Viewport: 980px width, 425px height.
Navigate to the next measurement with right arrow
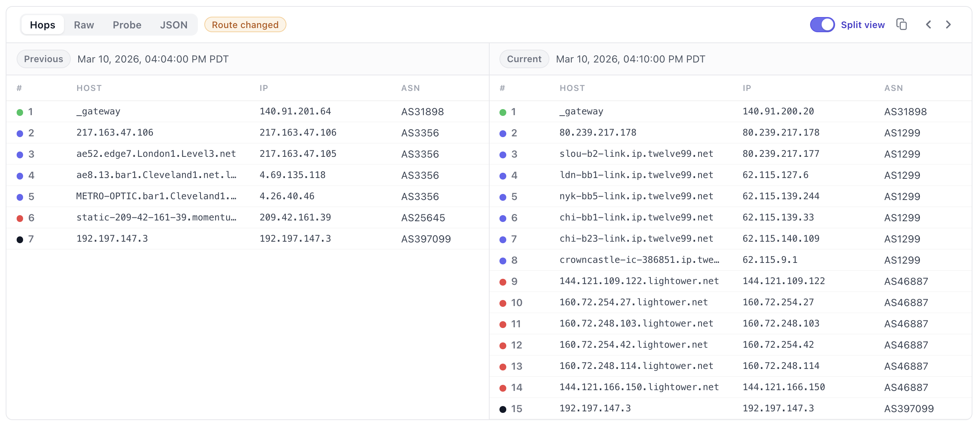click(948, 24)
